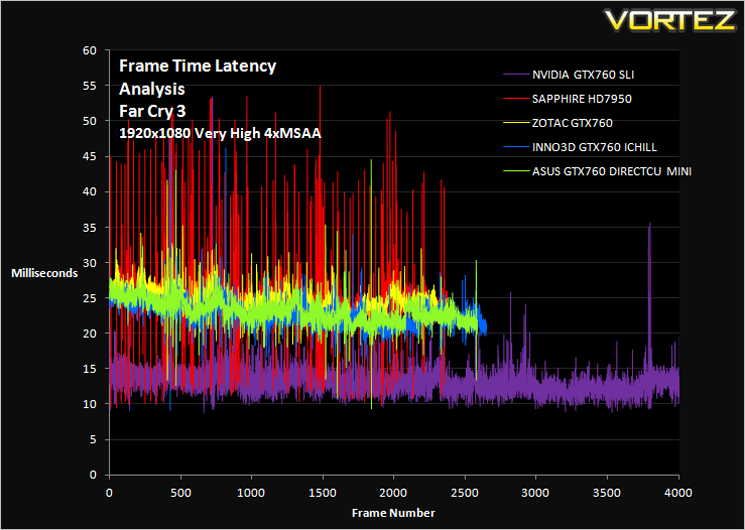Click the Frame Time Latency title line
Image resolution: width=745 pixels, height=530 pixels.
(x=198, y=66)
